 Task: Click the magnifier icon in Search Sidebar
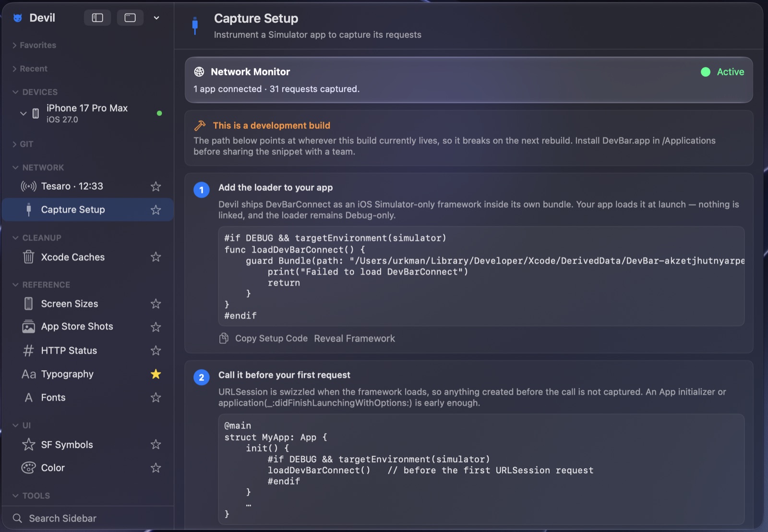pyautogui.click(x=17, y=519)
